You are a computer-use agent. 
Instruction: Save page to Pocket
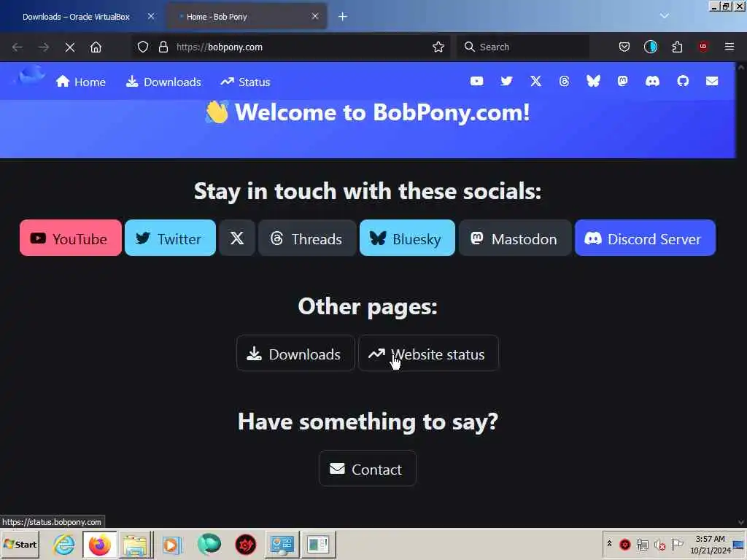click(x=624, y=47)
